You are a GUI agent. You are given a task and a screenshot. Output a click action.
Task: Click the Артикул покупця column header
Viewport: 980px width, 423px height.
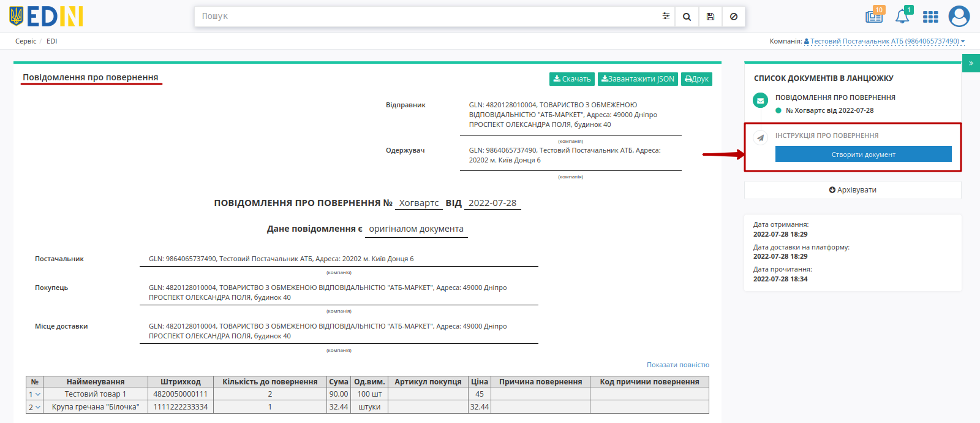coord(428,382)
